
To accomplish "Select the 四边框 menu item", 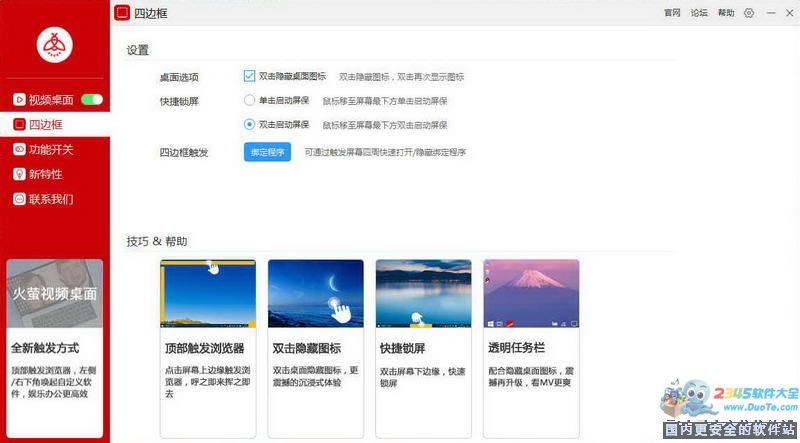I will [55, 125].
